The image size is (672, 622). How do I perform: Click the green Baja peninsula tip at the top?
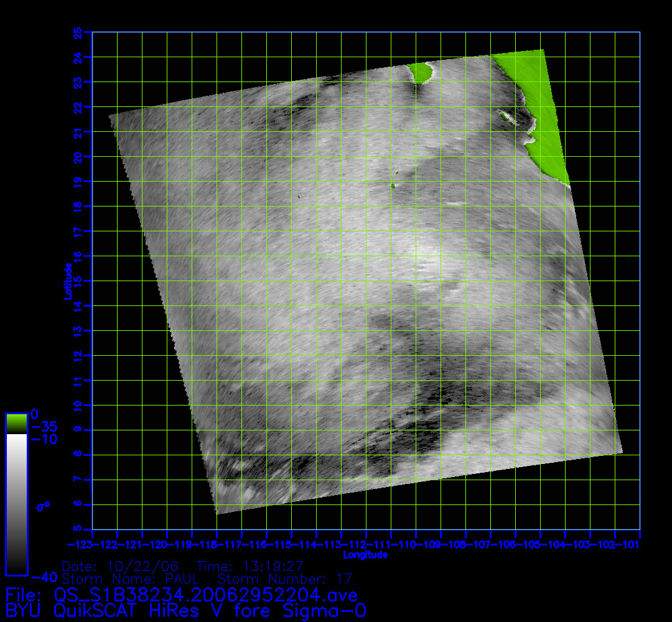(422, 72)
